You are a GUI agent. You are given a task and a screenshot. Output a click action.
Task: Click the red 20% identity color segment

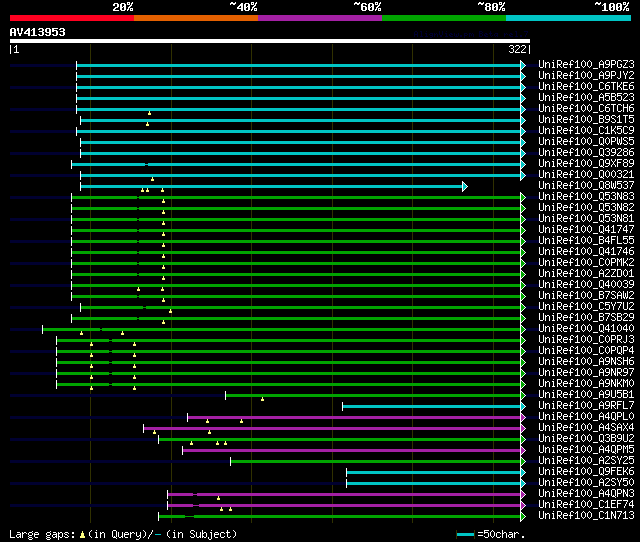pyautogui.click(x=72, y=18)
